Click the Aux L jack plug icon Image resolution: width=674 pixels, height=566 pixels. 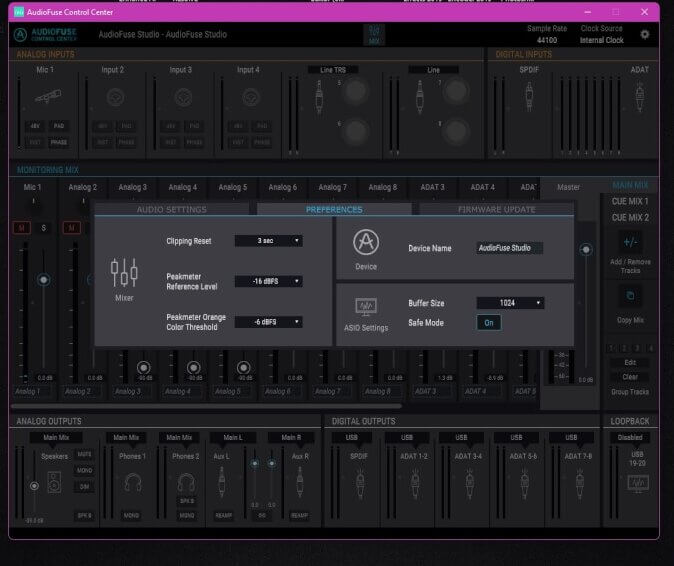[221, 481]
